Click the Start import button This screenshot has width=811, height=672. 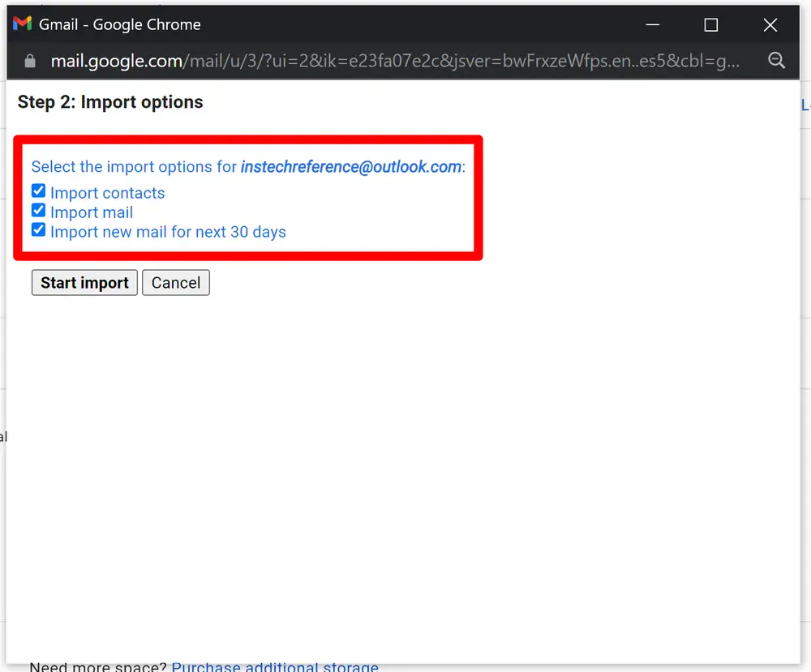(84, 283)
